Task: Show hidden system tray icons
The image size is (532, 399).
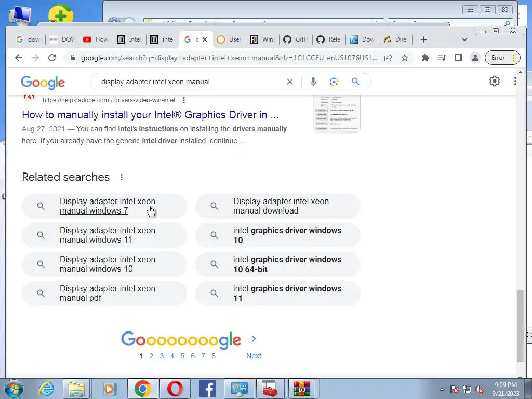Action: pos(442,389)
